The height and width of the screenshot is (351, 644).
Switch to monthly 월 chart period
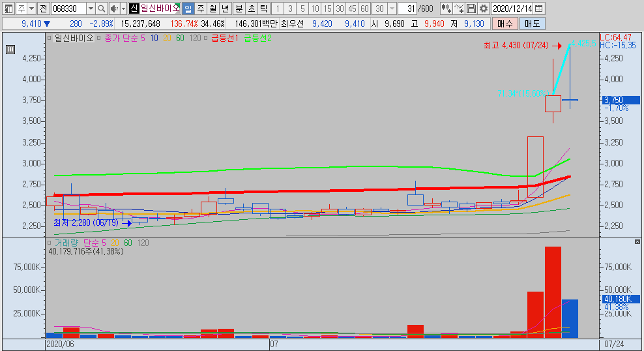coord(212,8)
